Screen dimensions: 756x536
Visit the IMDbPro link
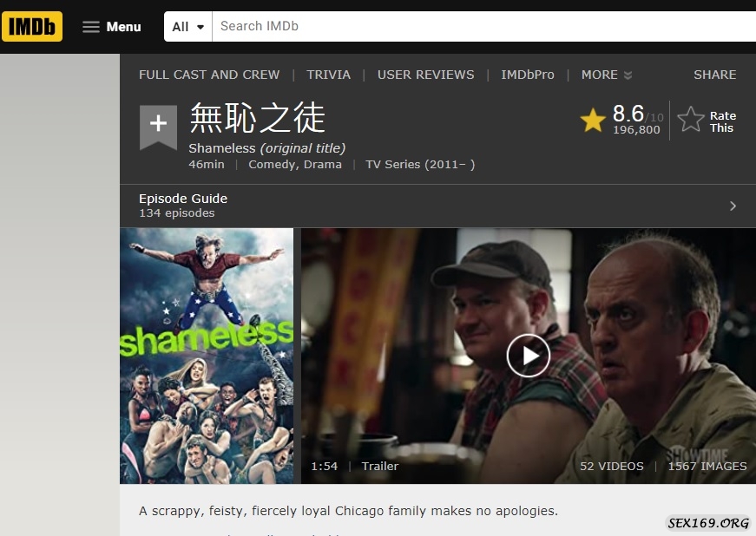pyautogui.click(x=528, y=75)
